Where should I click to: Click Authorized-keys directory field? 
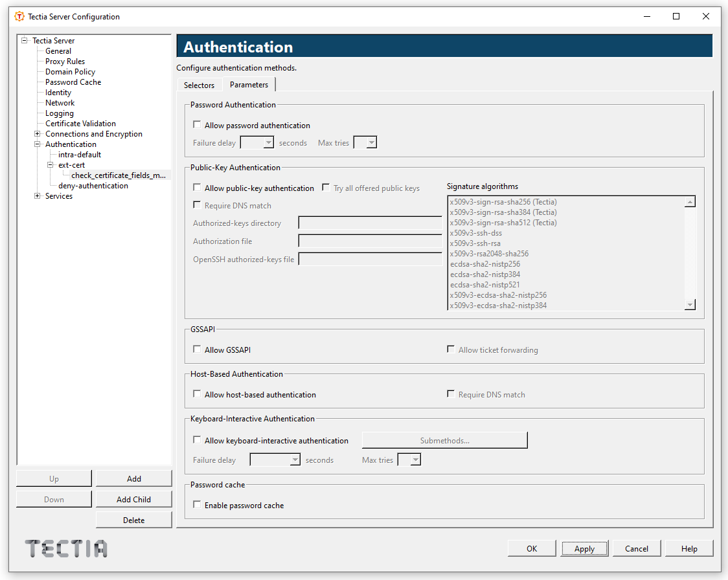pos(370,223)
